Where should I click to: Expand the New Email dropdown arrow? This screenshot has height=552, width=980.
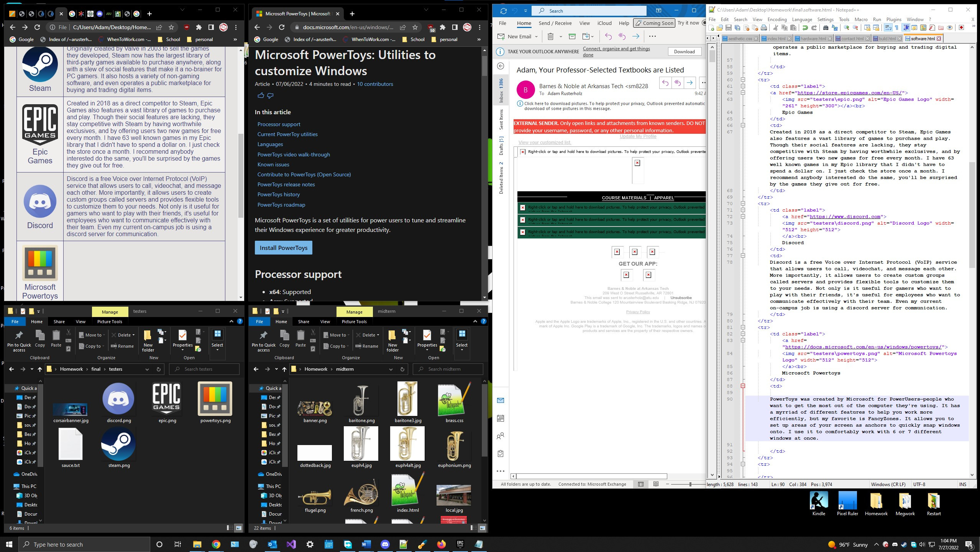point(536,36)
